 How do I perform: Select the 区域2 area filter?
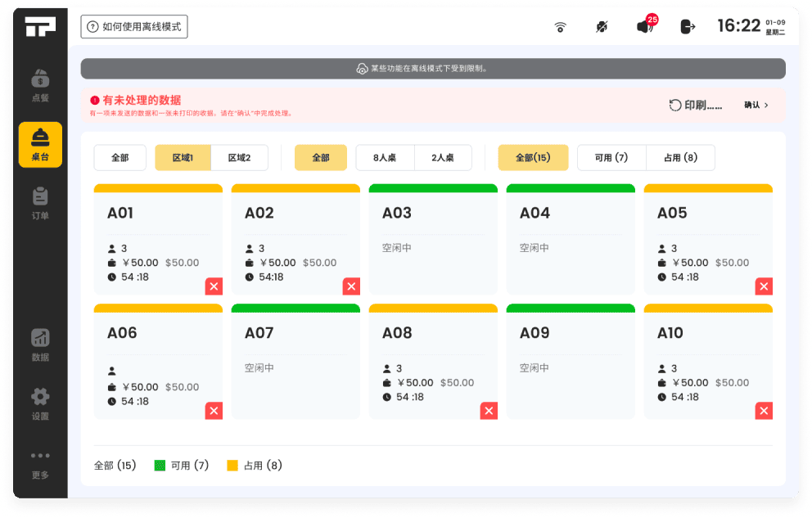[x=239, y=158]
